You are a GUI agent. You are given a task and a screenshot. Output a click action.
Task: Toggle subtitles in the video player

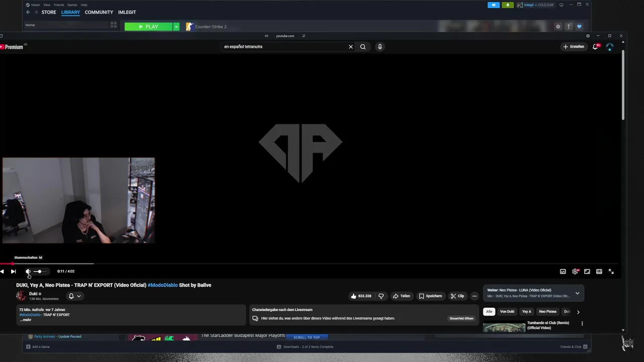click(563, 271)
